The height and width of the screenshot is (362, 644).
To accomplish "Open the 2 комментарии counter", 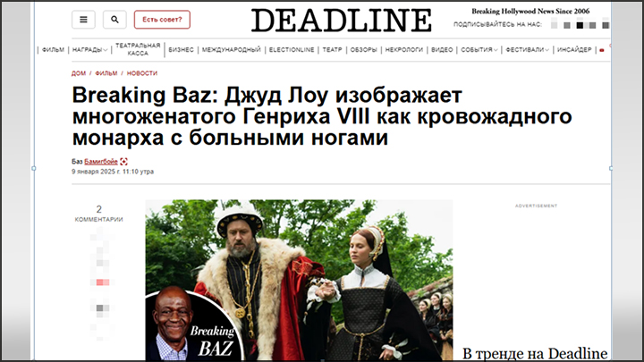I will click(99, 214).
